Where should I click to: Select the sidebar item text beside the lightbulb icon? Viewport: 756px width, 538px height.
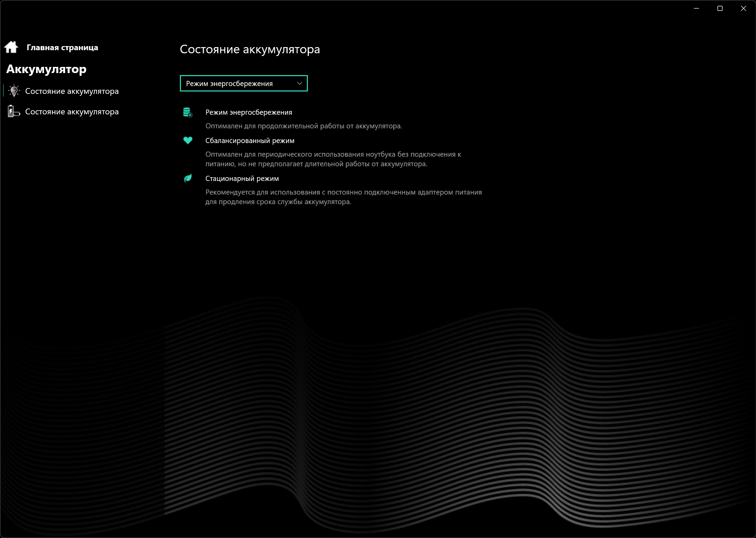pos(72,91)
